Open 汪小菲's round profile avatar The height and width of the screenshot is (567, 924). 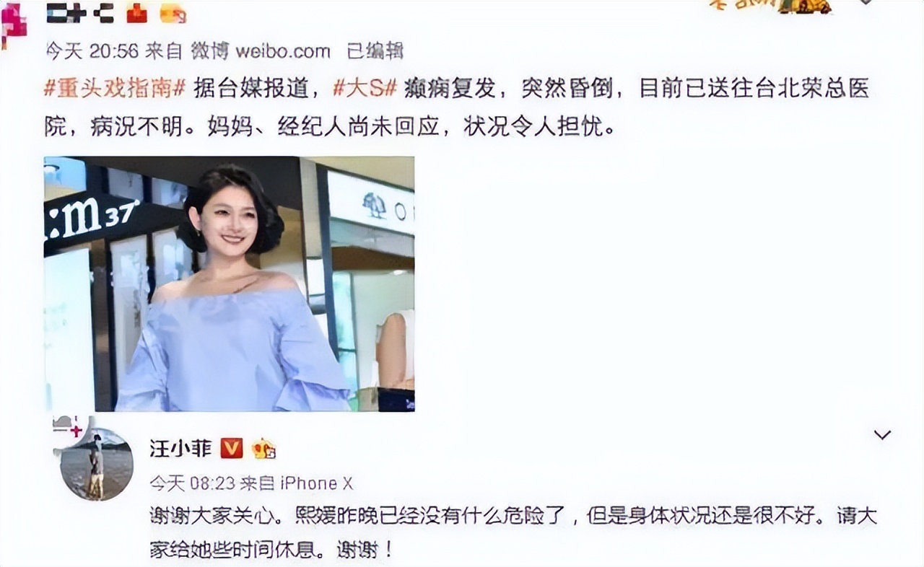coord(97,464)
